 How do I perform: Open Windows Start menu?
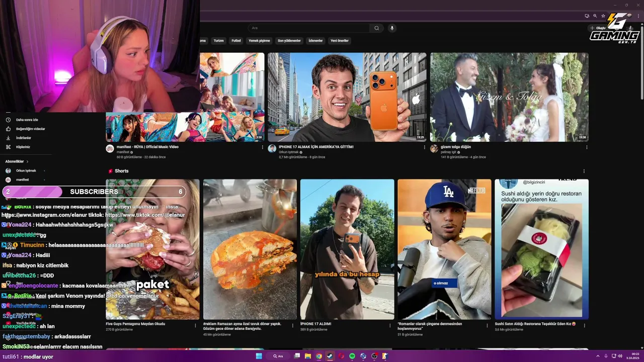(259, 356)
